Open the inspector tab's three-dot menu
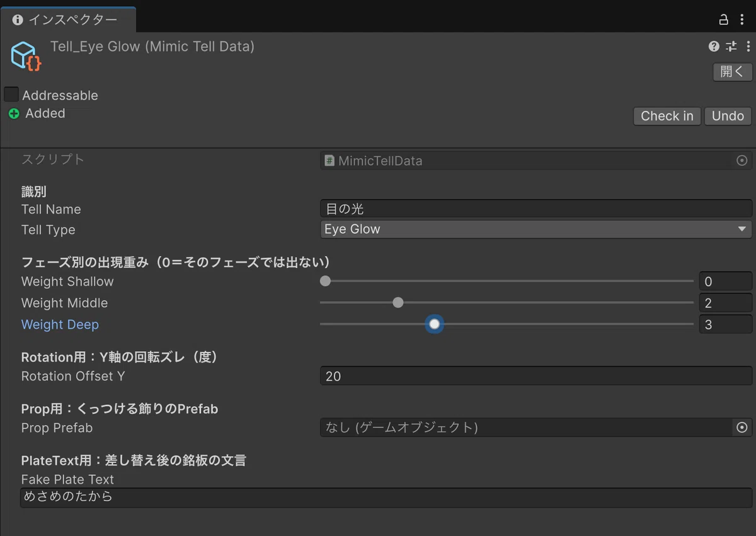756x536 pixels. 742,20
